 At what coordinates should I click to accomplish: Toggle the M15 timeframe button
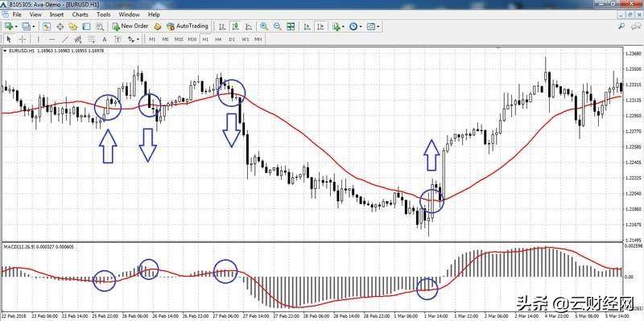(179, 39)
